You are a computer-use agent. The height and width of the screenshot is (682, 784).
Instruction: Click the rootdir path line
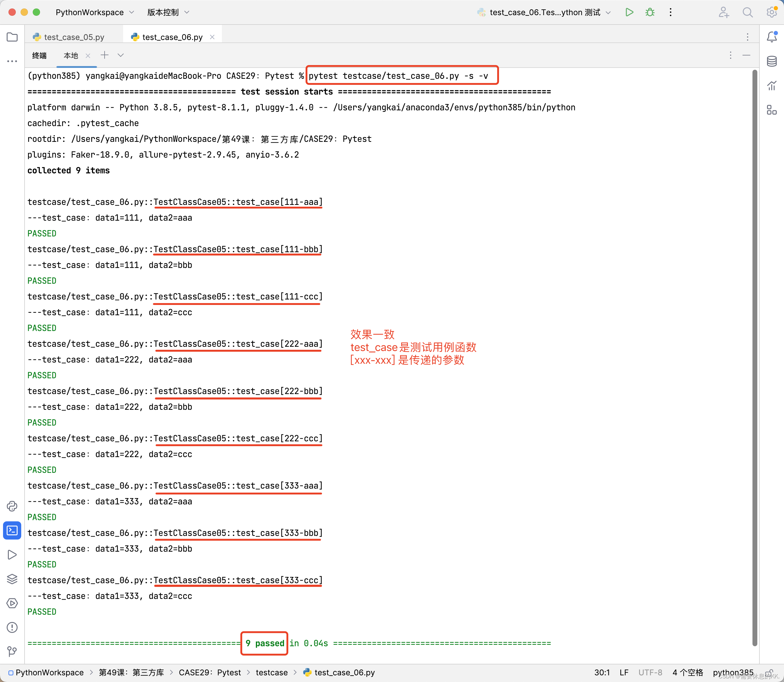[x=199, y=139]
